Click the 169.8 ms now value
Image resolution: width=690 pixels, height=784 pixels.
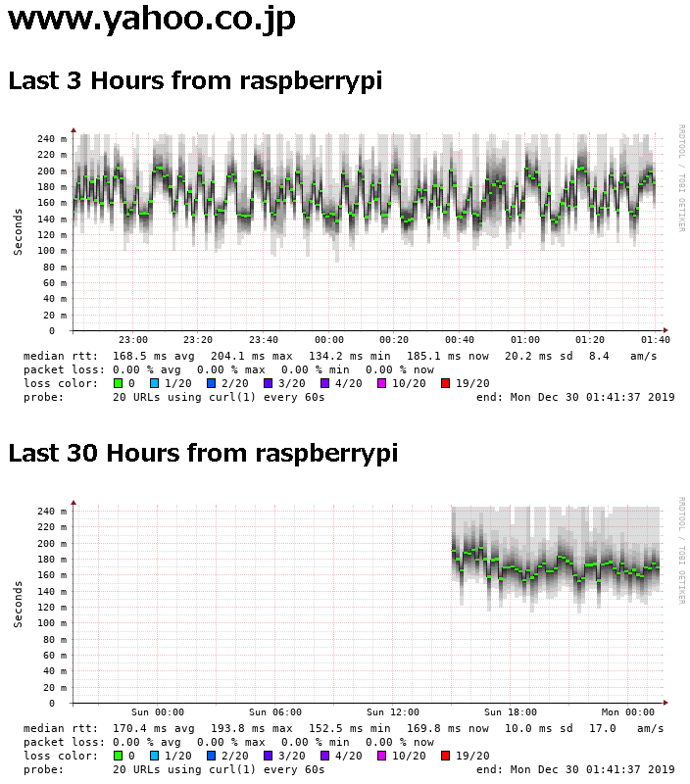[447, 728]
